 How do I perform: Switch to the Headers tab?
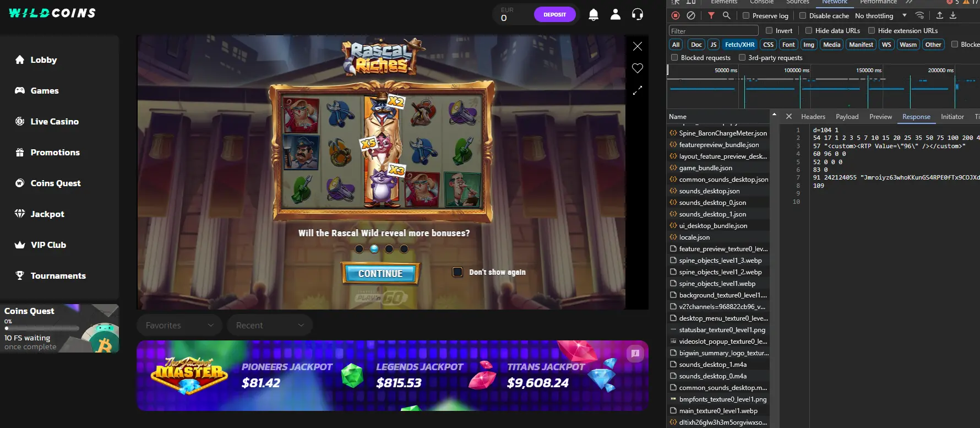tap(813, 116)
